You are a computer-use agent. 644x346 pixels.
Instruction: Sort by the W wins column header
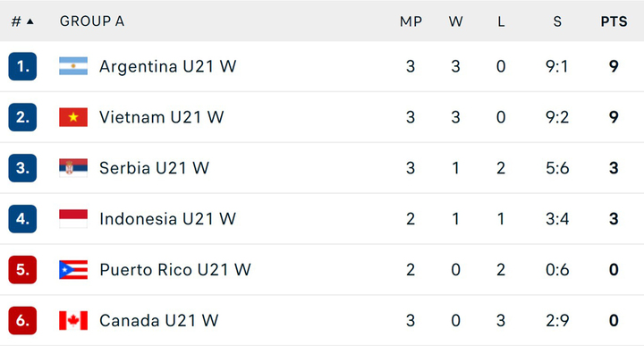(455, 21)
